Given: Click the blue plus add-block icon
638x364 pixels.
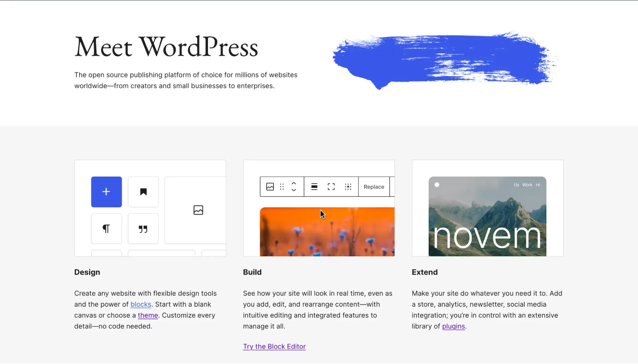Looking at the screenshot, I should point(106,191).
